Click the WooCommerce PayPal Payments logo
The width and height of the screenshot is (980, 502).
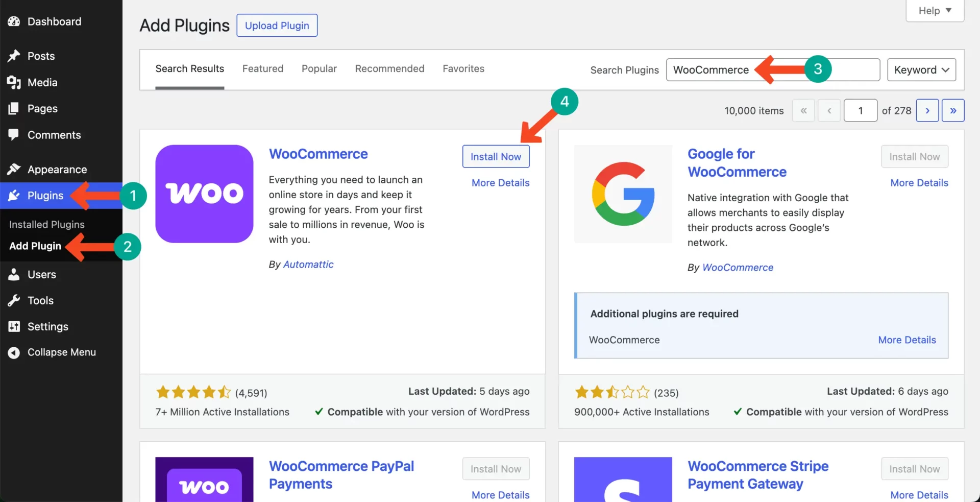(x=204, y=479)
